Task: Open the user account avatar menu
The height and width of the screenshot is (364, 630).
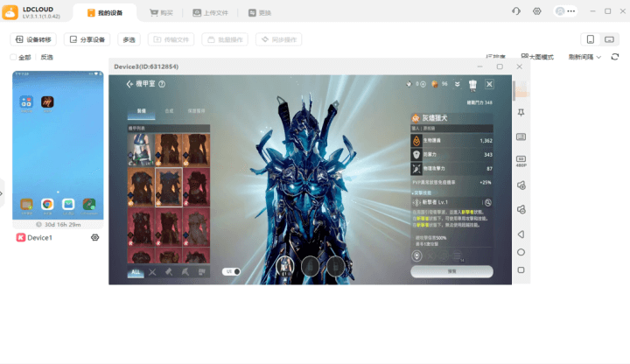Action: pyautogui.click(x=565, y=11)
